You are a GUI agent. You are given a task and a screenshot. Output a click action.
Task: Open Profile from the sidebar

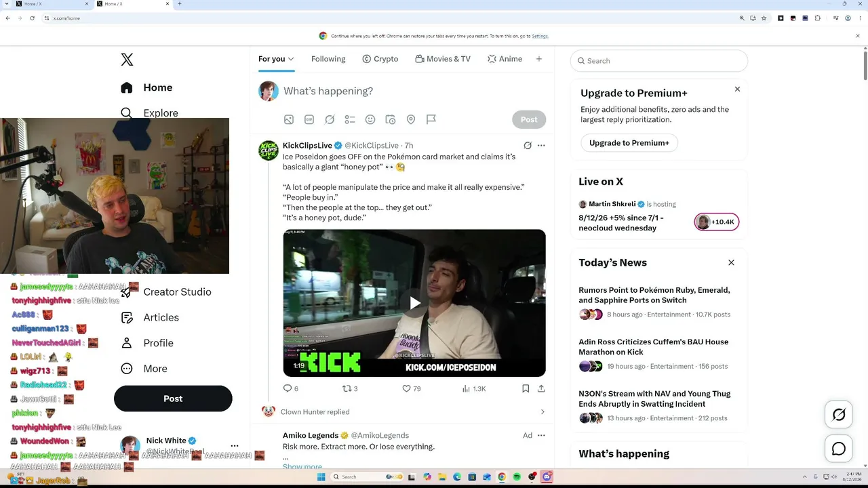(147, 343)
